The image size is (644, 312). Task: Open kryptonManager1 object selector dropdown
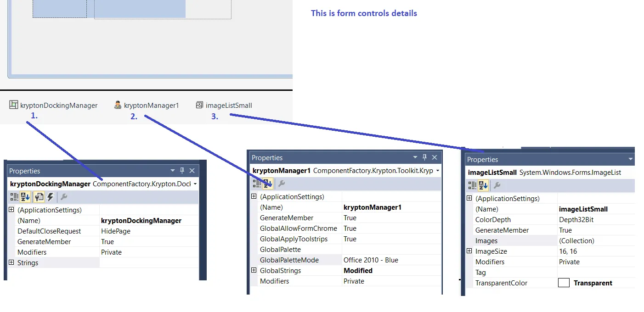(x=438, y=171)
